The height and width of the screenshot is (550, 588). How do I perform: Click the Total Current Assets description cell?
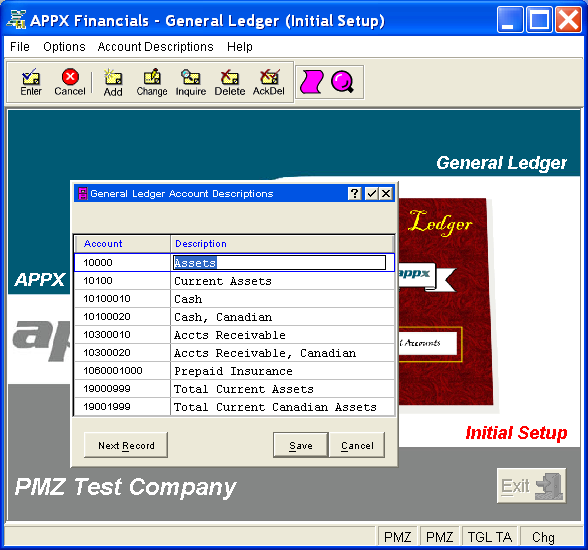(x=282, y=389)
